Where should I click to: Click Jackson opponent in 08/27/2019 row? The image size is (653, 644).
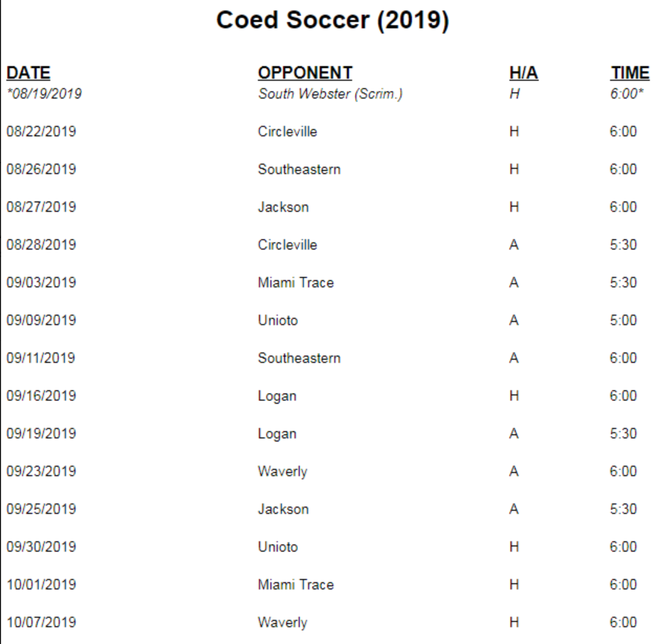(x=283, y=207)
